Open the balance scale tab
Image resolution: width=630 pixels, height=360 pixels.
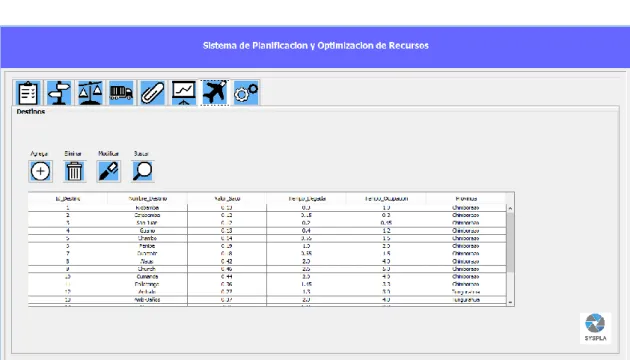point(90,93)
